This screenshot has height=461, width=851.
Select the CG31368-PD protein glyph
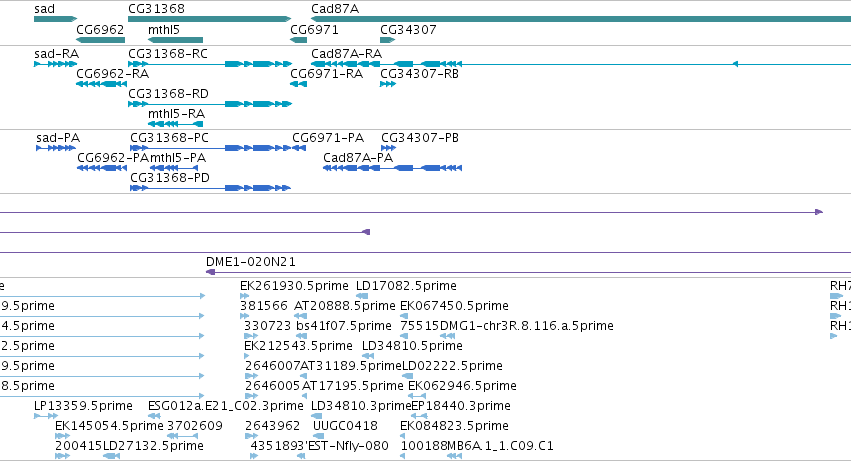[211, 188]
